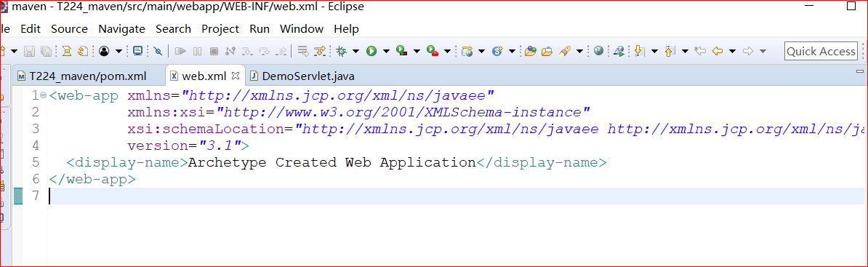Screen dimensions: 868x267
Task: Open the Project menu
Action: (x=220, y=29)
